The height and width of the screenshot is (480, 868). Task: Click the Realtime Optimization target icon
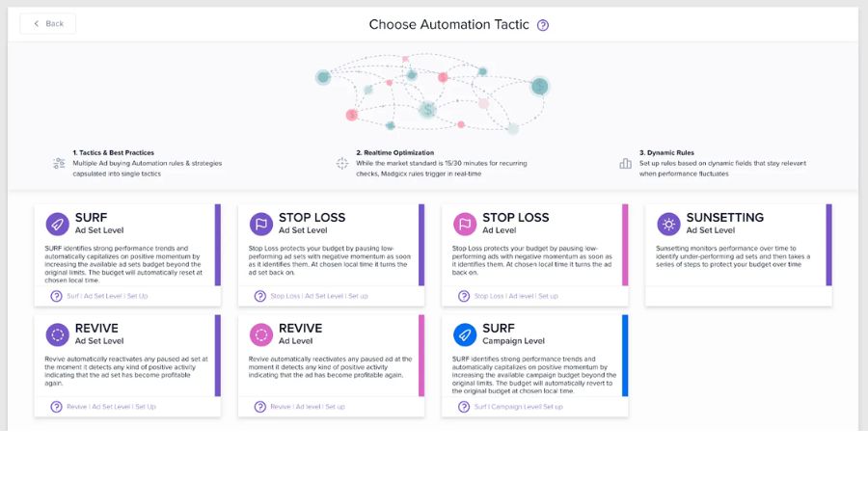coord(342,163)
